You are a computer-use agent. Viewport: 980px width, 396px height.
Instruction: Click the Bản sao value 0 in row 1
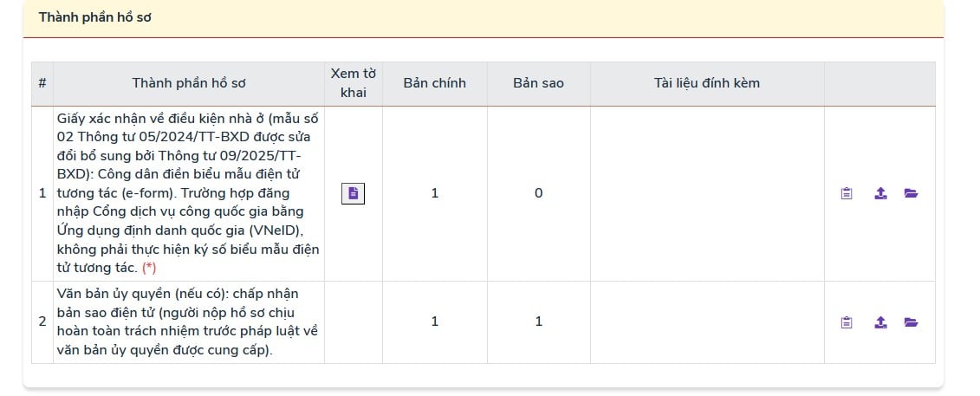tap(538, 193)
